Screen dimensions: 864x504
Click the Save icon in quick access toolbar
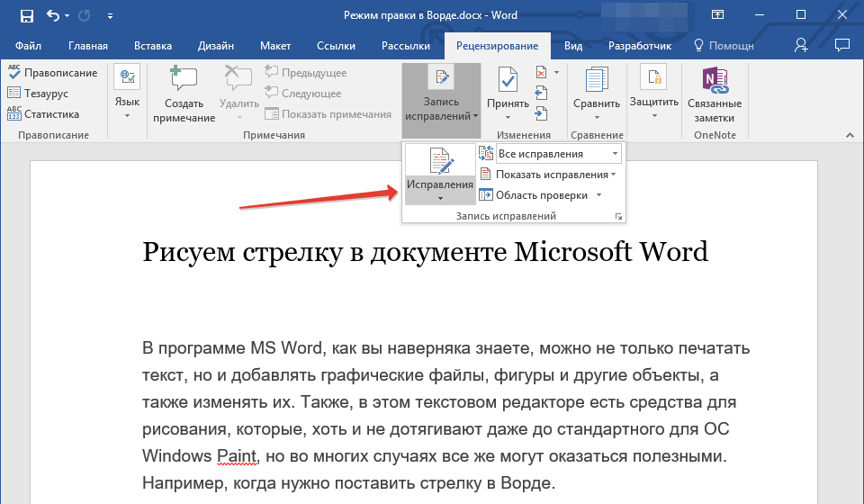(x=26, y=15)
